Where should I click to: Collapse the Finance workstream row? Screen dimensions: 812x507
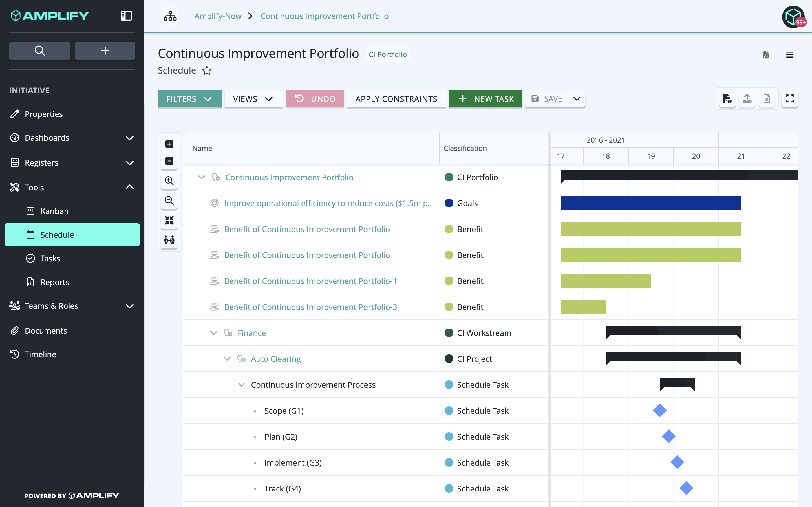coord(213,333)
